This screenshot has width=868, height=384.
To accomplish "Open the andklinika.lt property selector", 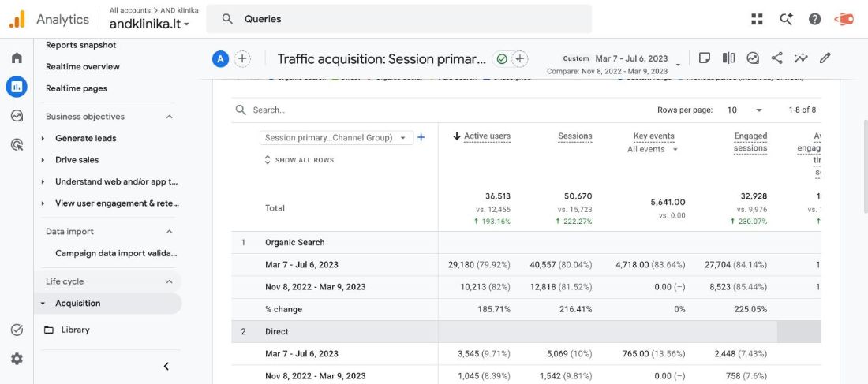I will pos(149,24).
